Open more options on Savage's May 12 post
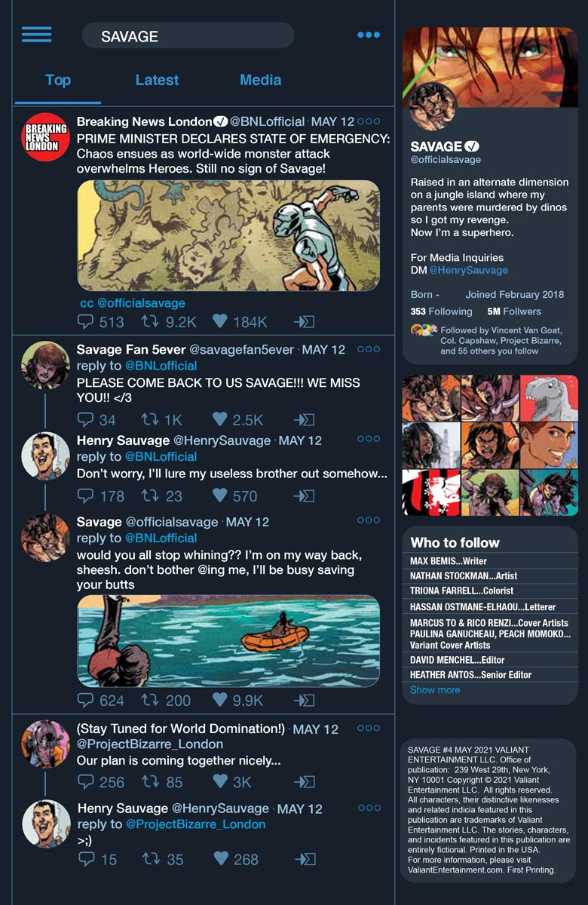The height and width of the screenshot is (905, 588). [x=369, y=520]
